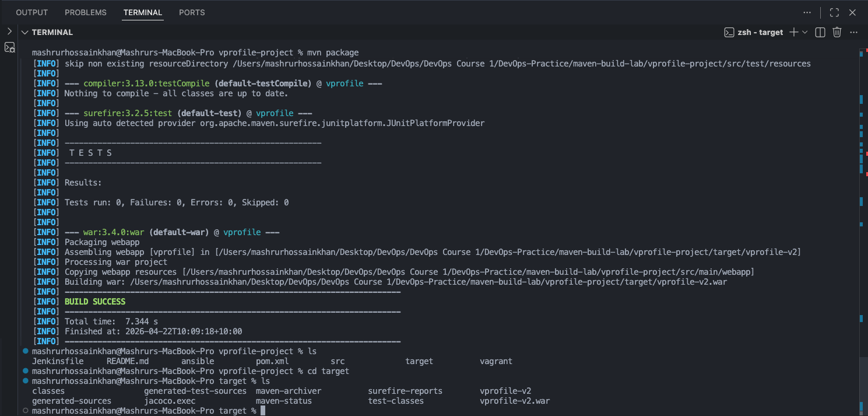Screen dimensions: 868x416
Task: Click vagrant in ls output
Action: tap(496, 361)
